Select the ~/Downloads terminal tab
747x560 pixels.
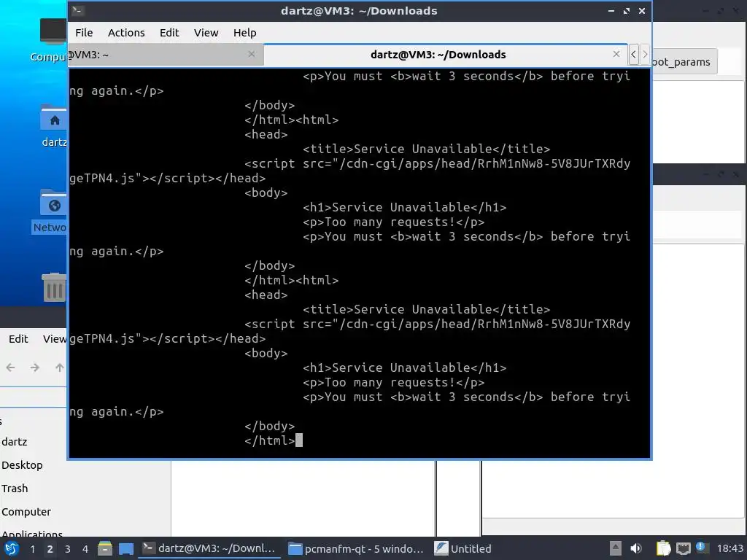446,55
